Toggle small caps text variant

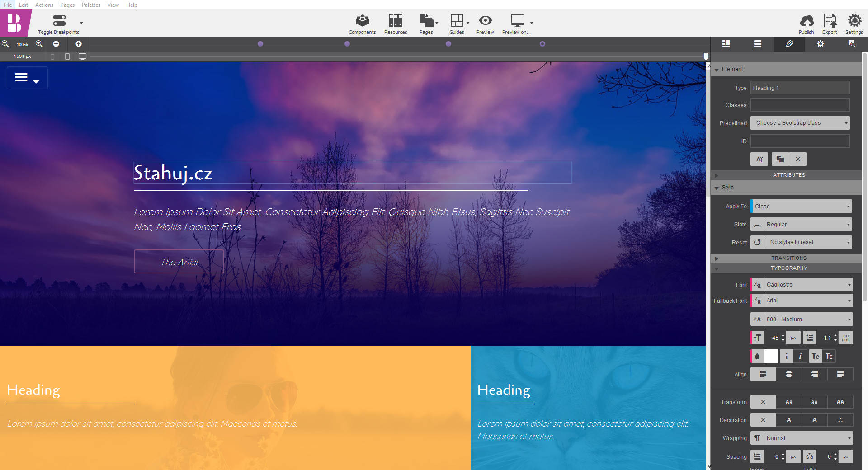tap(829, 356)
